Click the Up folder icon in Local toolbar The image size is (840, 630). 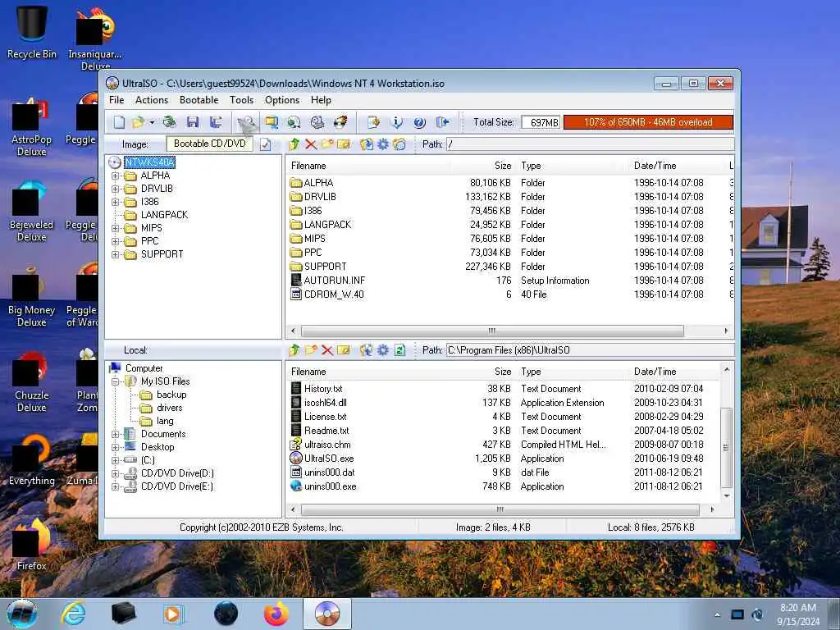(294, 349)
